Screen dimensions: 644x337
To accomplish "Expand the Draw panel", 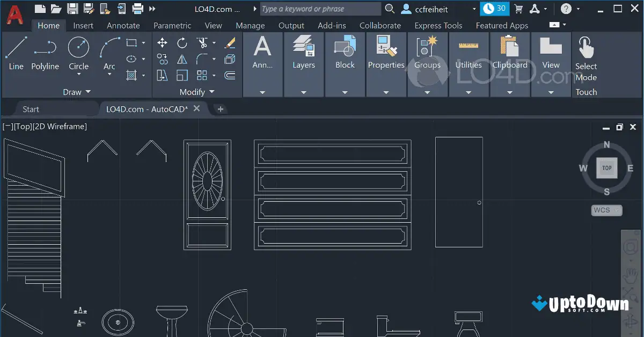I will (89, 92).
